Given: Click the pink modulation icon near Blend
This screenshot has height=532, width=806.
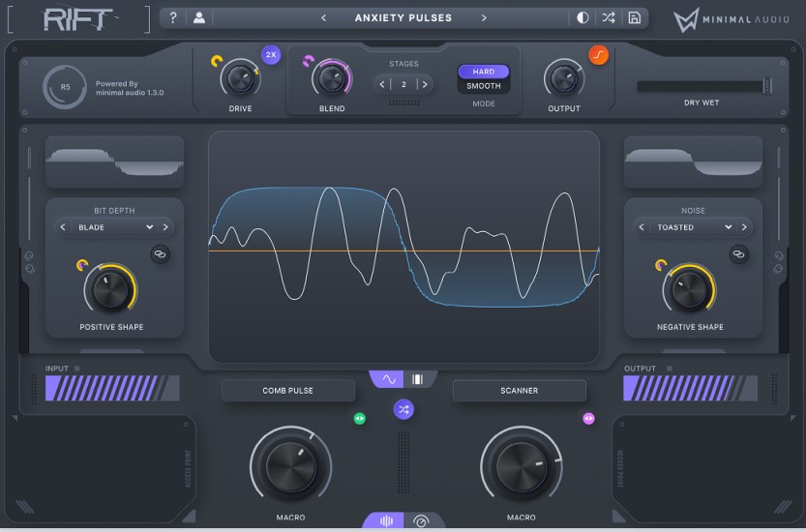Looking at the screenshot, I should (x=309, y=61).
